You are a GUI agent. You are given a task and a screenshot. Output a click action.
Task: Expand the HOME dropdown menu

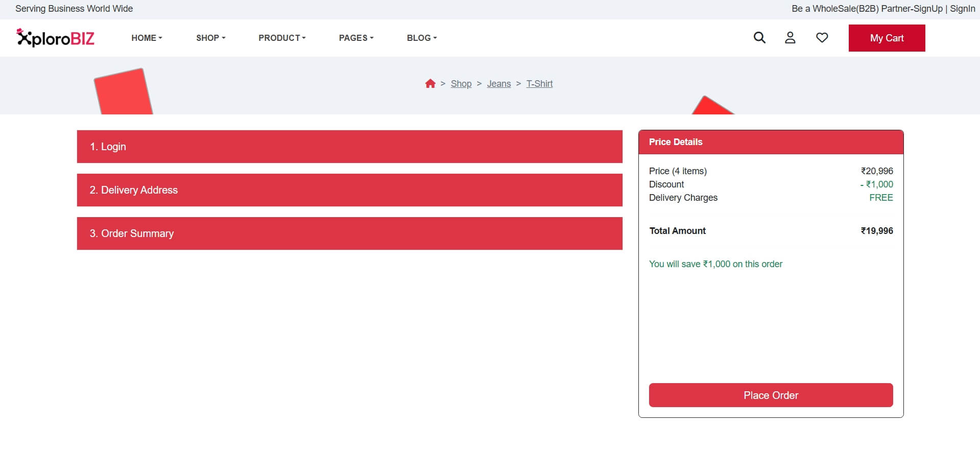[x=147, y=38]
